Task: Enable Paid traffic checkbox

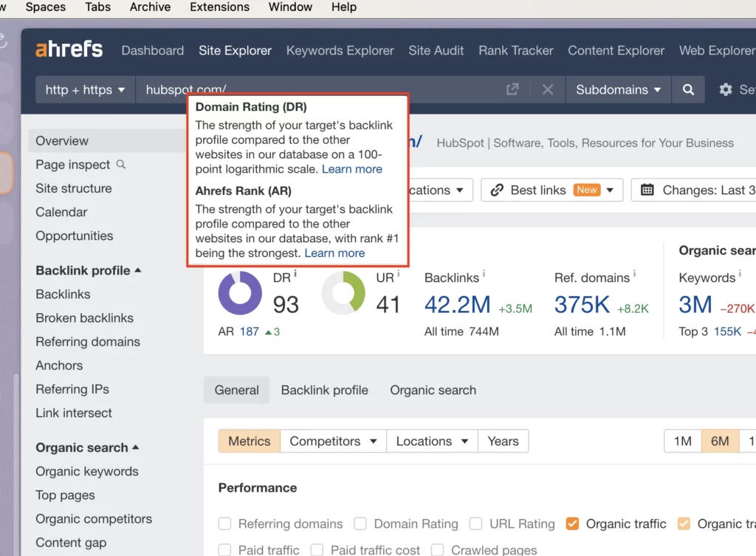Action: click(224, 550)
